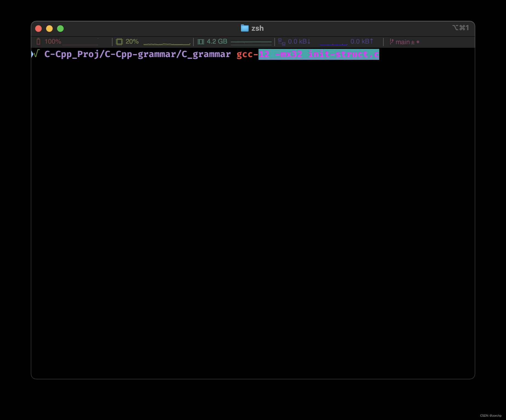The width and height of the screenshot is (506, 420).
Task: Minimize the terminal with the yellow button
Action: click(x=49, y=29)
